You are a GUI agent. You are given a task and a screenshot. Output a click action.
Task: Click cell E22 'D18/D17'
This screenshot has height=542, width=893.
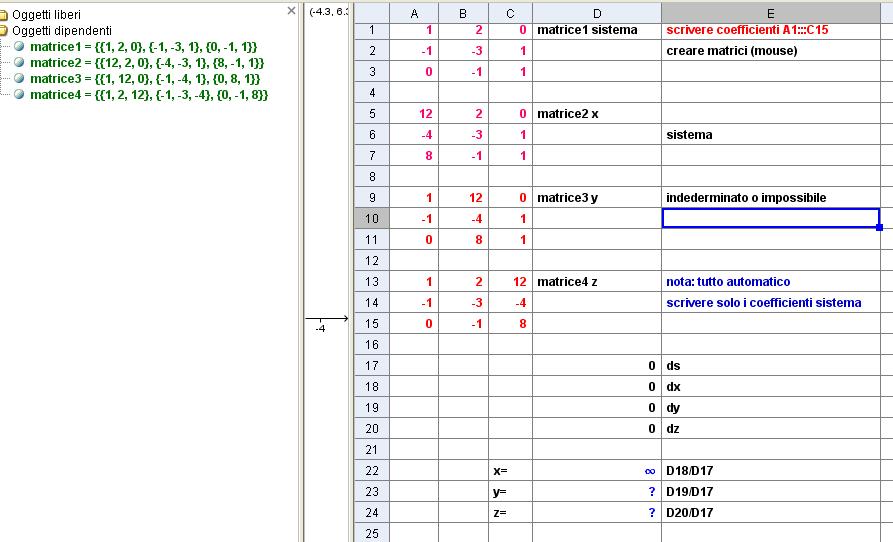[771, 471]
